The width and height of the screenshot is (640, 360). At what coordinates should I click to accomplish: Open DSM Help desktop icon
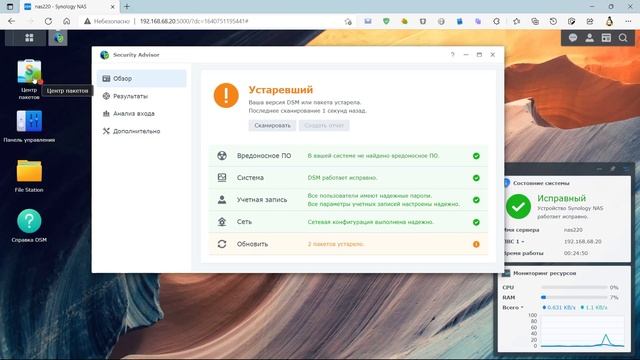29,221
